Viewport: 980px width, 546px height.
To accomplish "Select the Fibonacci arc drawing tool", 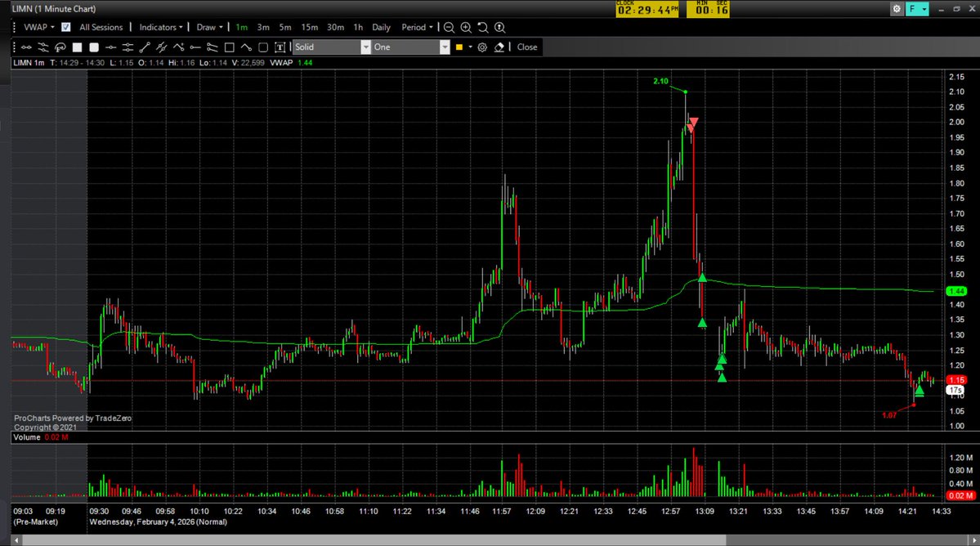I will click(x=60, y=47).
